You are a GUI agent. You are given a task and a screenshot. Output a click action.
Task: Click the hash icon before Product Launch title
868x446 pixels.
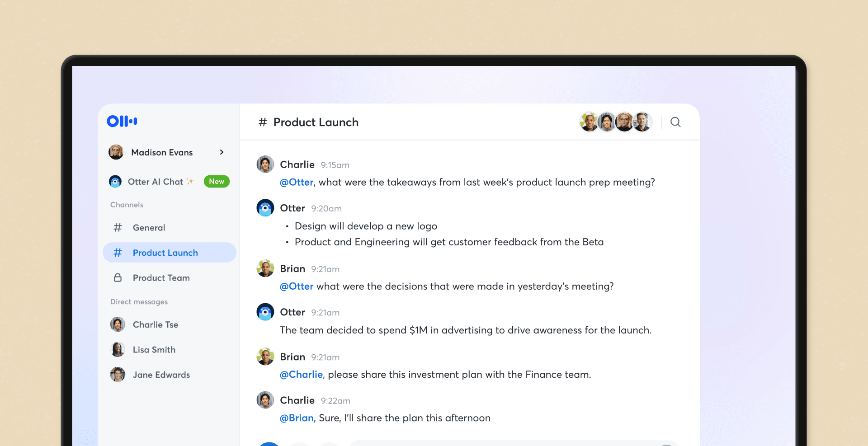[x=263, y=122]
